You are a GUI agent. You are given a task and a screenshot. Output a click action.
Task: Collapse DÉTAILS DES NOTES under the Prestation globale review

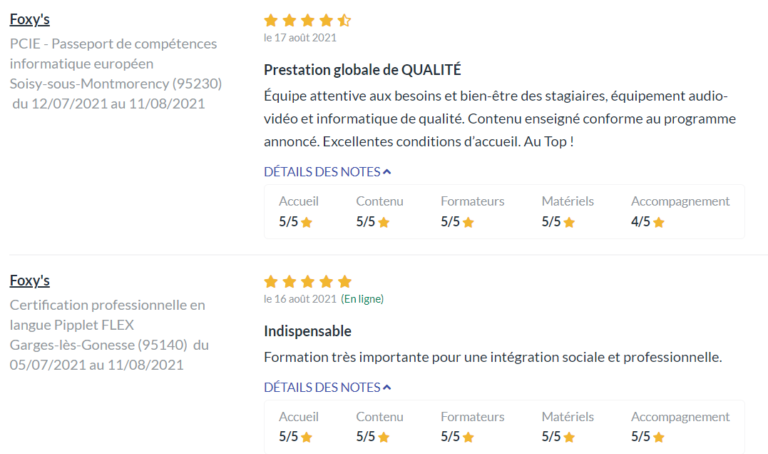pos(327,171)
